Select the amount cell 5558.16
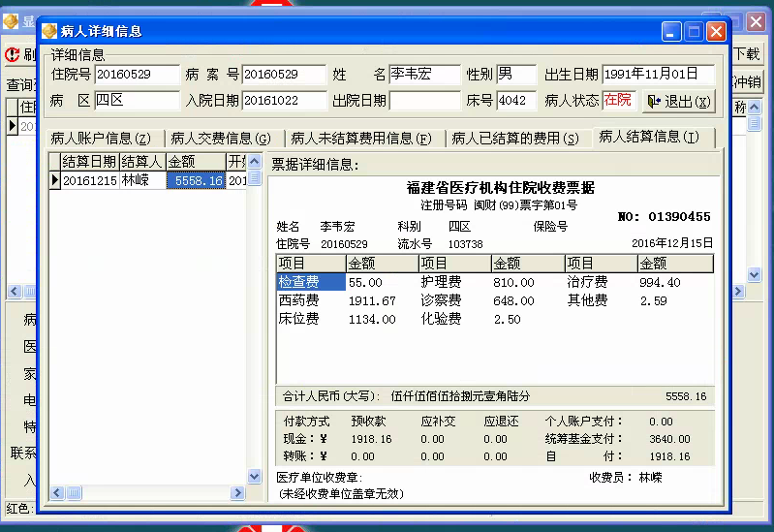 [x=196, y=180]
